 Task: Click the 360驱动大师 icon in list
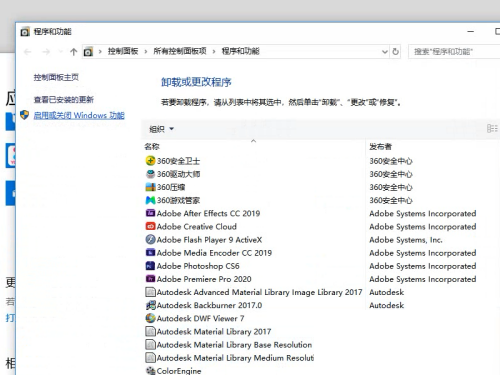150,174
